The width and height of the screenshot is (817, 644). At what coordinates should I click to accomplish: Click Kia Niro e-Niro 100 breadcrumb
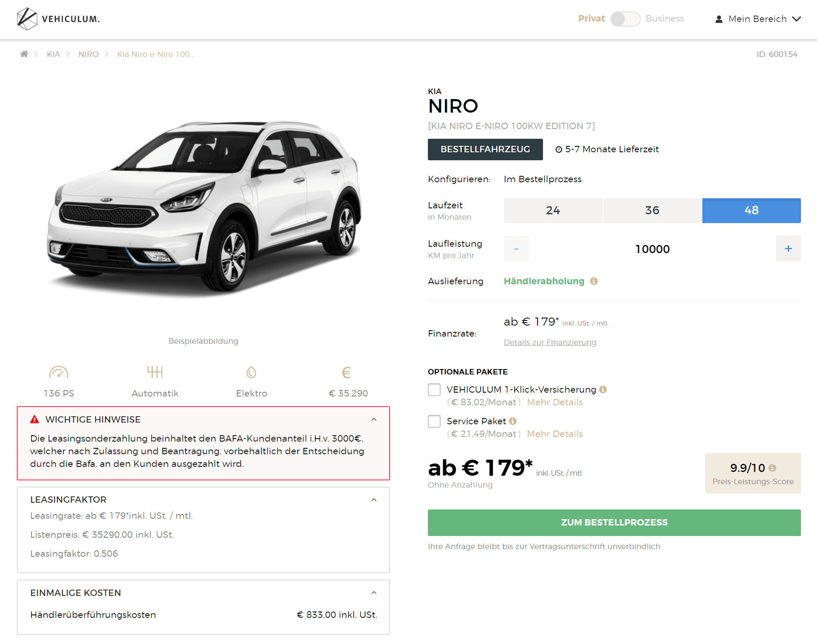click(156, 54)
